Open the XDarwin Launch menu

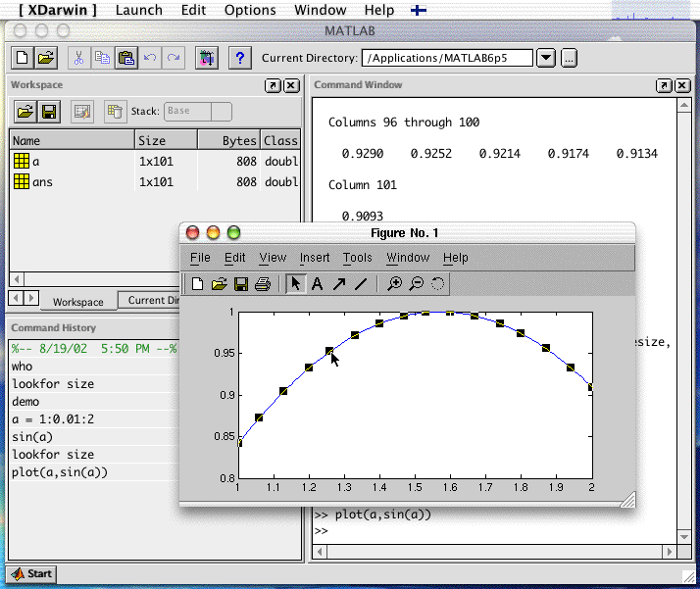[x=139, y=10]
